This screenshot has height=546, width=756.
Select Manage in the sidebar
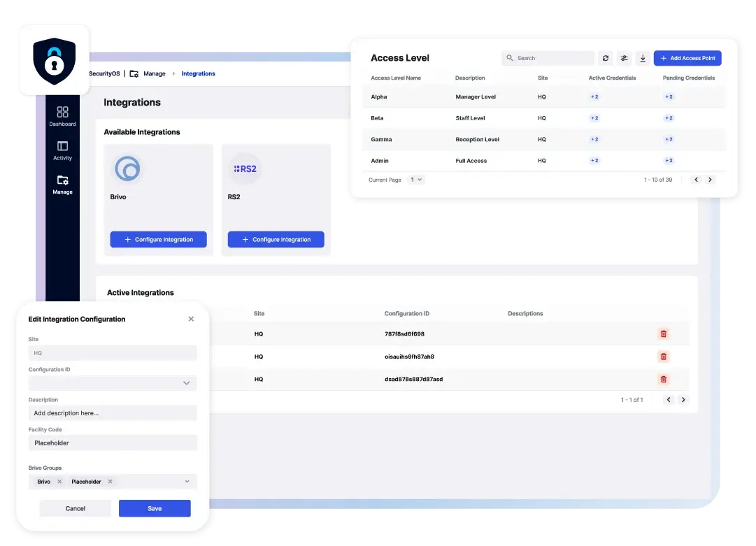[62, 184]
